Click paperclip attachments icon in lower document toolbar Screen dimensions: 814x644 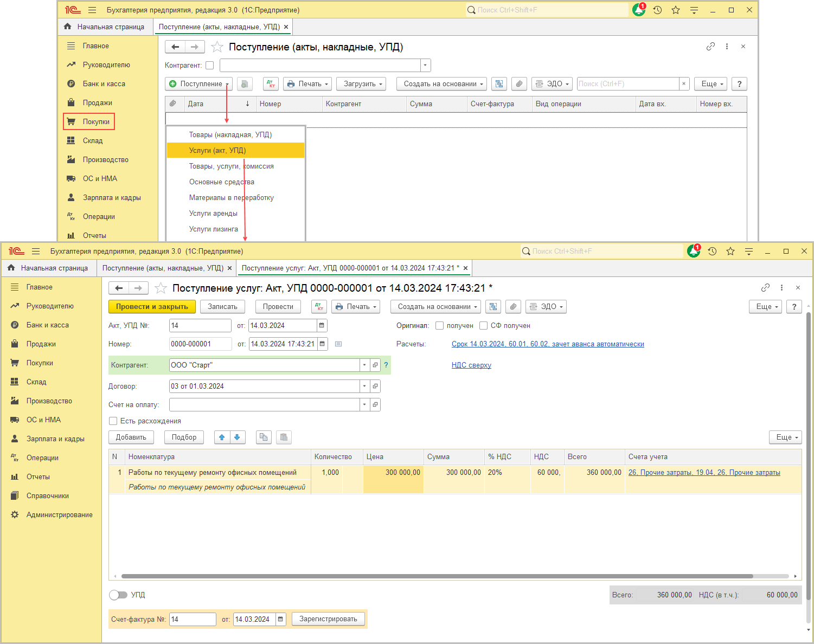[513, 307]
